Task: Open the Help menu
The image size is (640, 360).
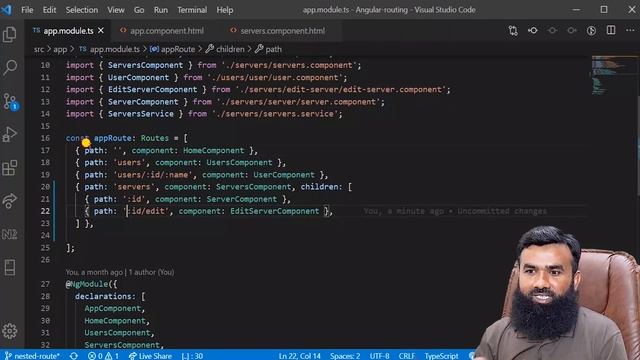Action: (x=224, y=10)
